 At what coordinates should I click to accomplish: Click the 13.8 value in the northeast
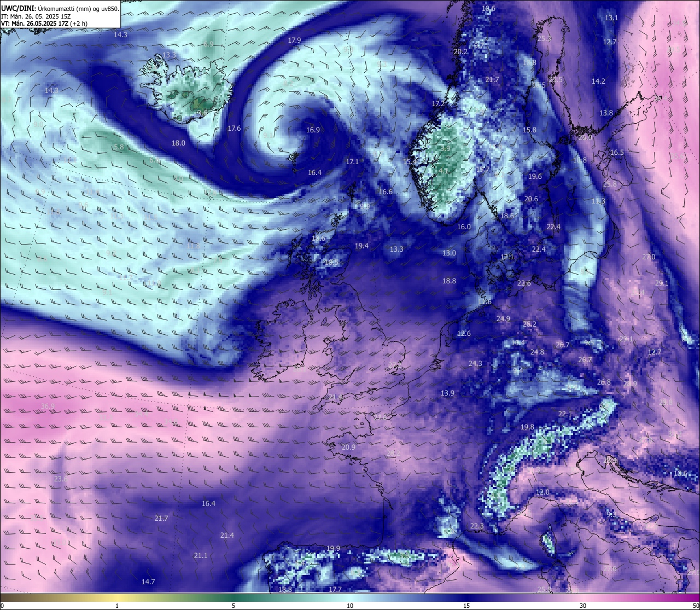click(606, 113)
